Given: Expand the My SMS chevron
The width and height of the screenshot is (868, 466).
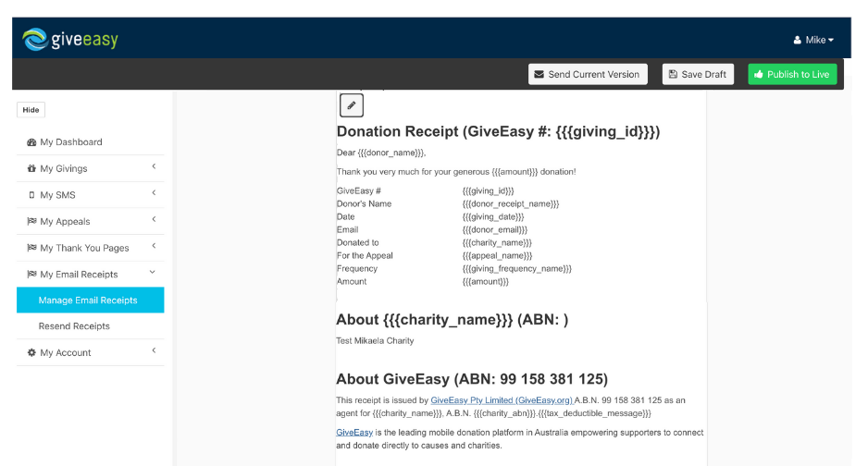Looking at the screenshot, I should 154,193.
